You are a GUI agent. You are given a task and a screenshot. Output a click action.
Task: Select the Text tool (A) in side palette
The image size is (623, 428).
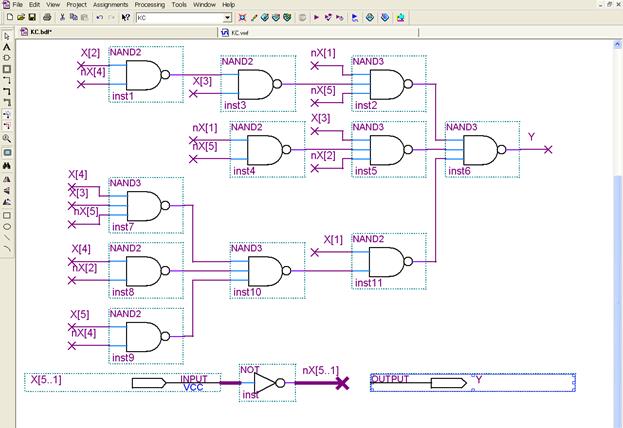click(7, 47)
